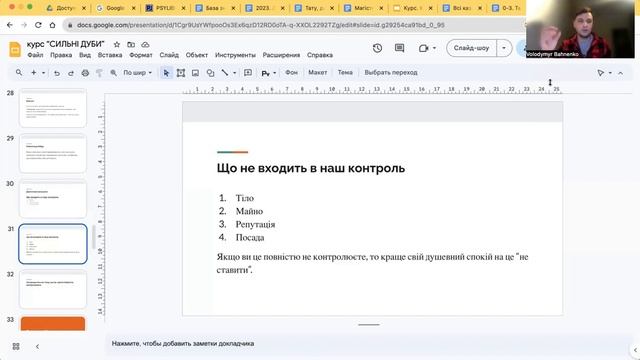Screen dimensions: 640x360
Task: Switch to the PSYLIB browser tab
Action: [165, 8]
